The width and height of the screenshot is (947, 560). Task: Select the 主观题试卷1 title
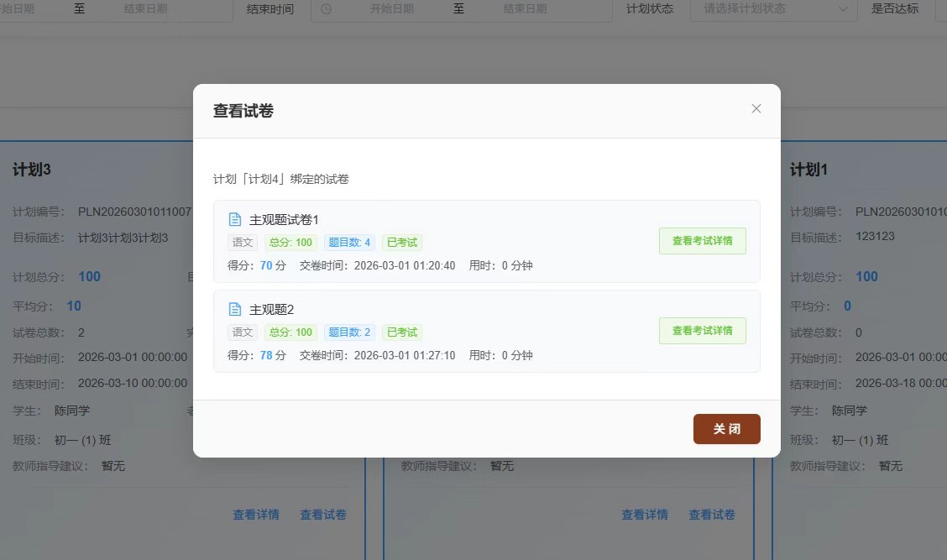[x=284, y=220]
